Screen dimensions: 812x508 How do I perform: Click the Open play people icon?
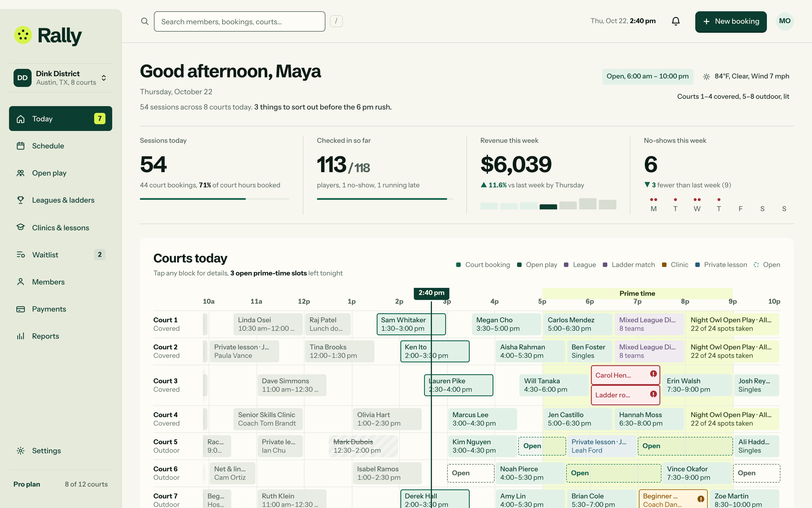pyautogui.click(x=21, y=173)
